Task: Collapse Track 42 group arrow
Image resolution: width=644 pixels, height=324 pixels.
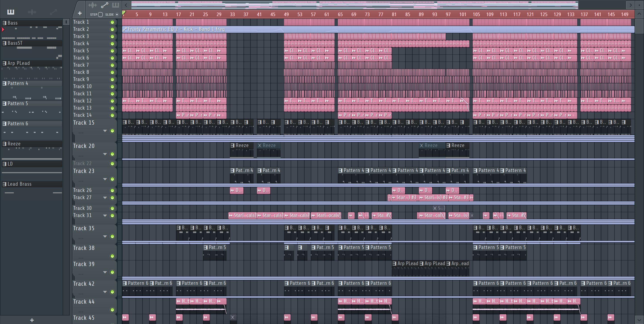Action: pyautogui.click(x=105, y=292)
